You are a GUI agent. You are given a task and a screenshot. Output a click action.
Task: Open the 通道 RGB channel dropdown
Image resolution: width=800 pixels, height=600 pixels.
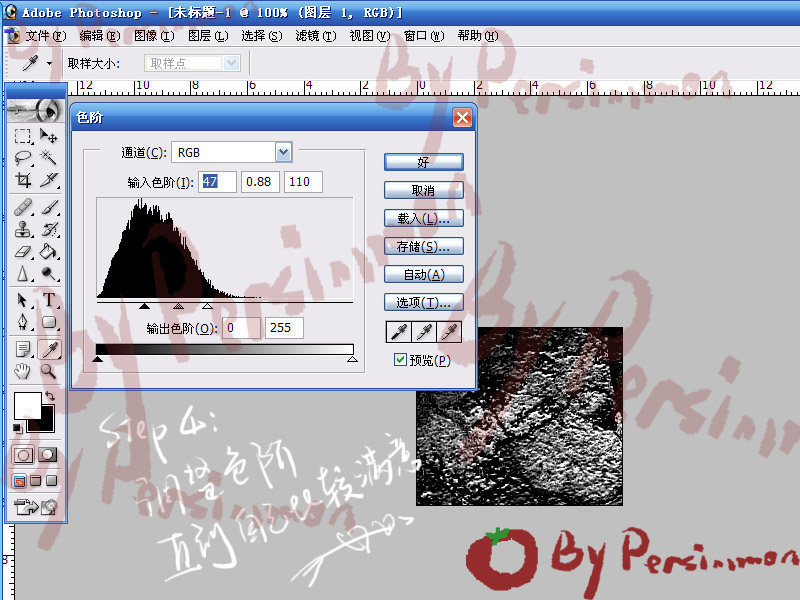(x=284, y=152)
